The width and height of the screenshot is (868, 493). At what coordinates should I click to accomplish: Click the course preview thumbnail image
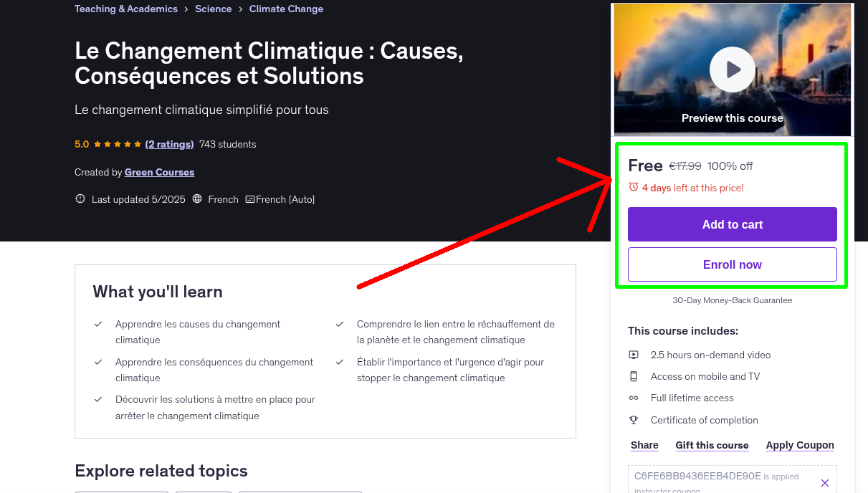(732, 43)
